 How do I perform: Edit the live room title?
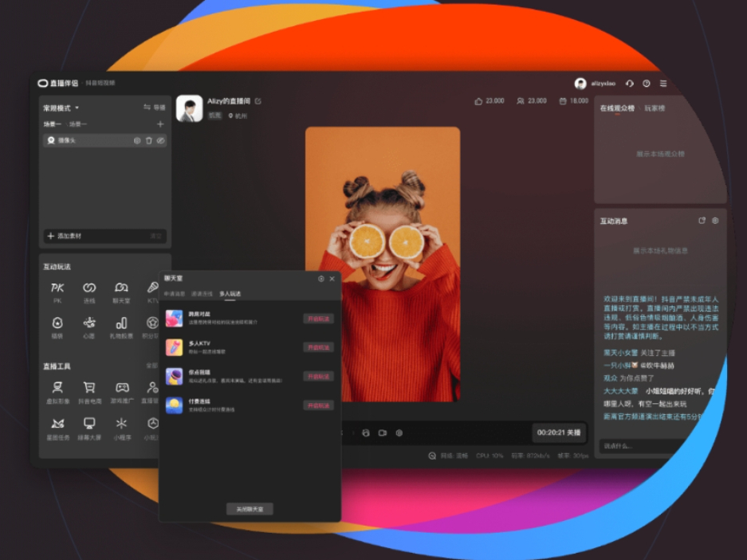pyautogui.click(x=258, y=101)
